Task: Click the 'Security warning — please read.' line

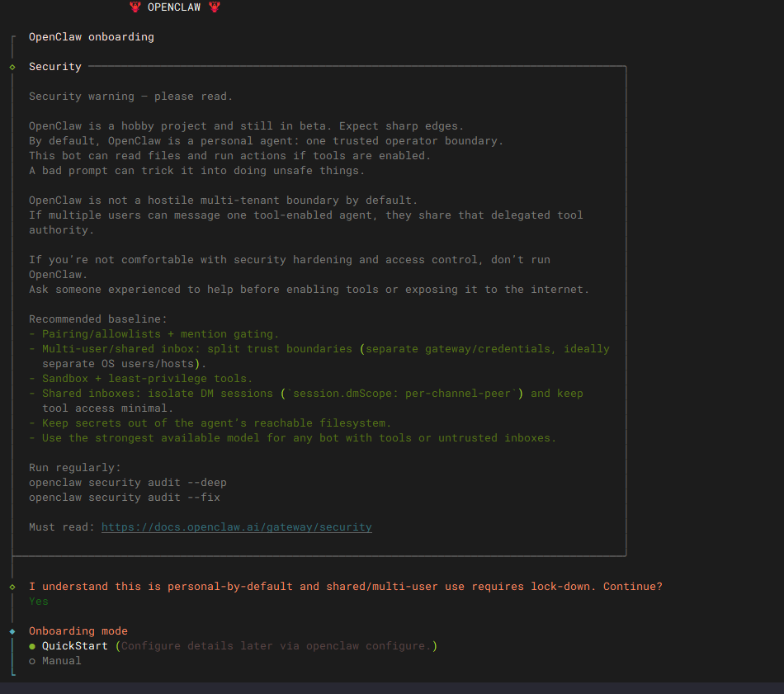Action: (x=130, y=97)
